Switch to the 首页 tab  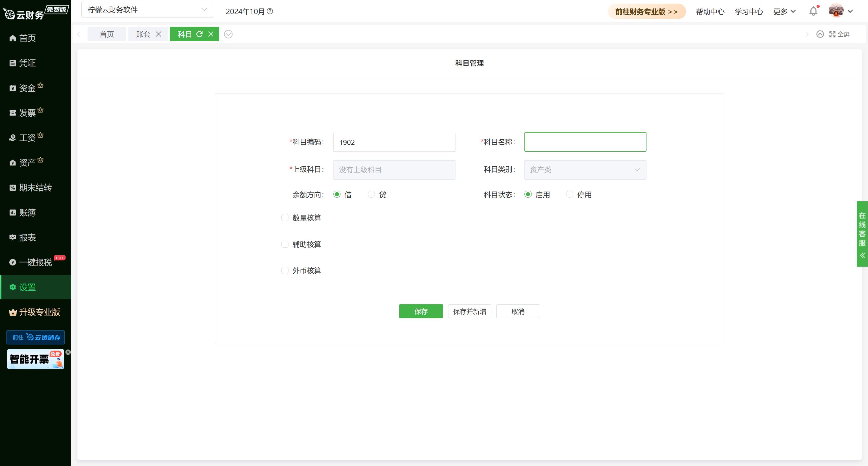107,34
